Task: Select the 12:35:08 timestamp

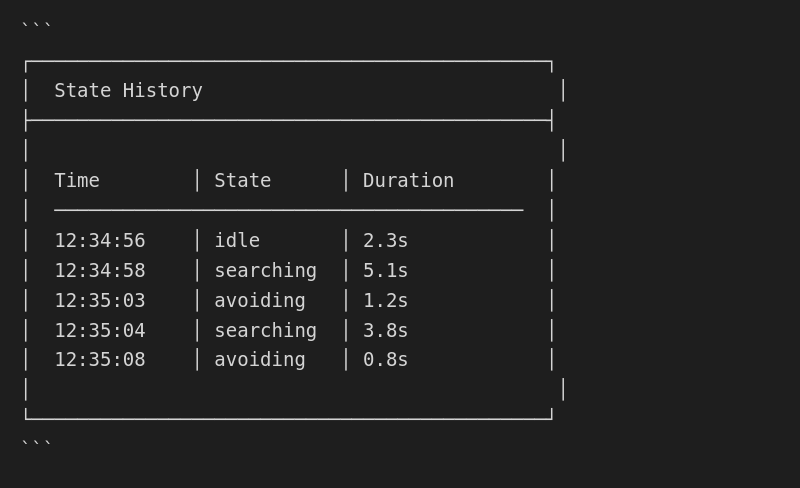Action: [100, 360]
